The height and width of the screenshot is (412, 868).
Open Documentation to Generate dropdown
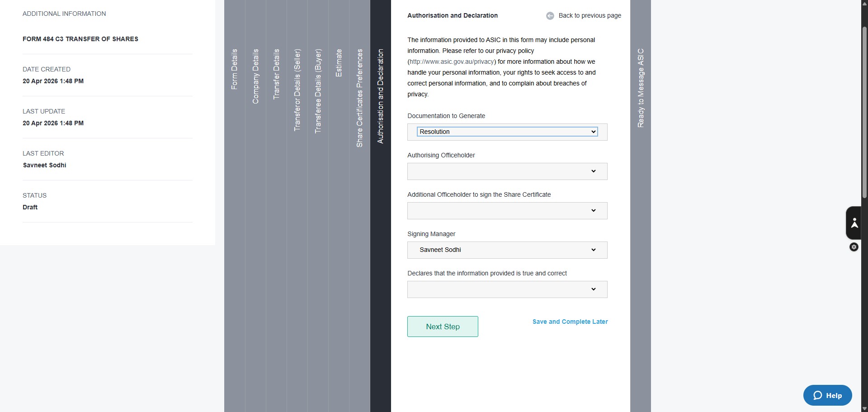click(507, 132)
